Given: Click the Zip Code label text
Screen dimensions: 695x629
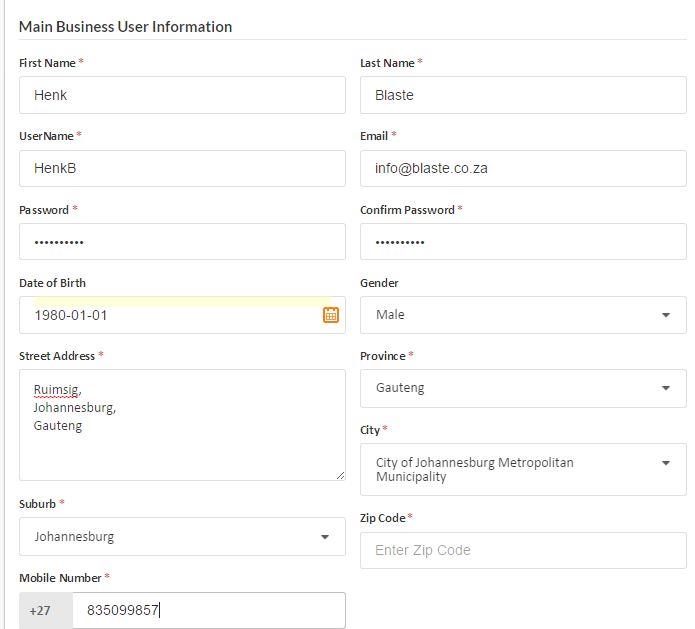Looking at the screenshot, I should coord(383,518).
